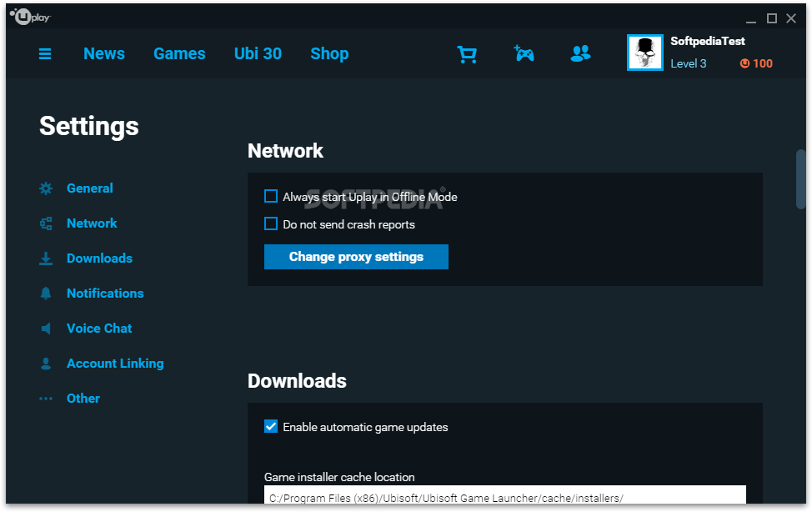
Task: Click the SoftpediaTest profile avatar
Action: point(644,53)
